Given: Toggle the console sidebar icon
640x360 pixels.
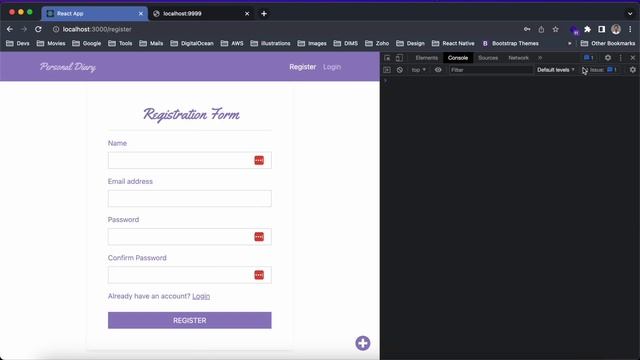Looking at the screenshot, I should (x=387, y=70).
